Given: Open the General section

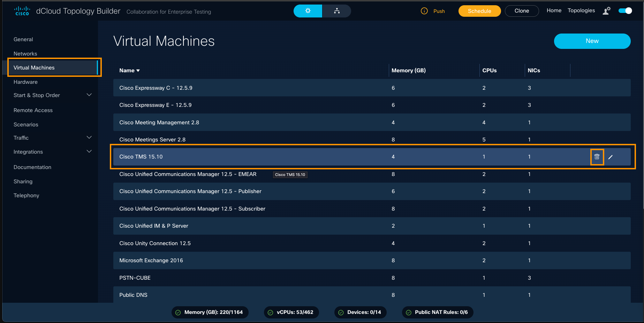Looking at the screenshot, I should 23,39.
